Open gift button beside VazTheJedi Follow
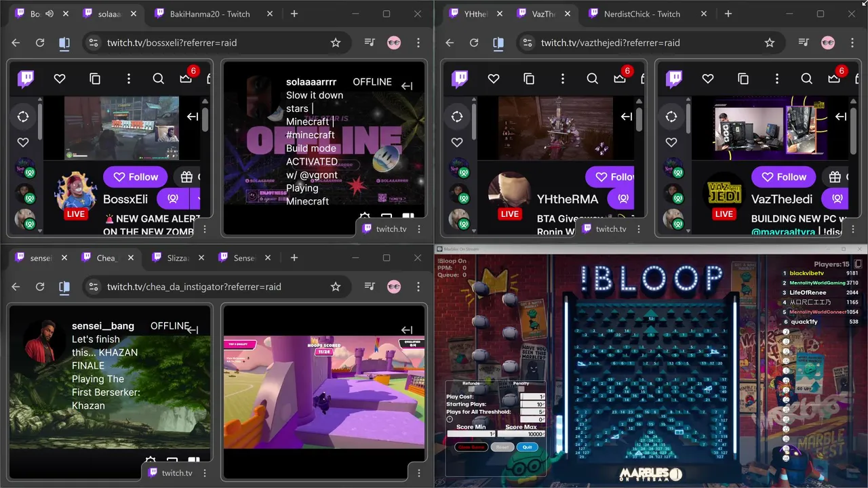 click(835, 177)
